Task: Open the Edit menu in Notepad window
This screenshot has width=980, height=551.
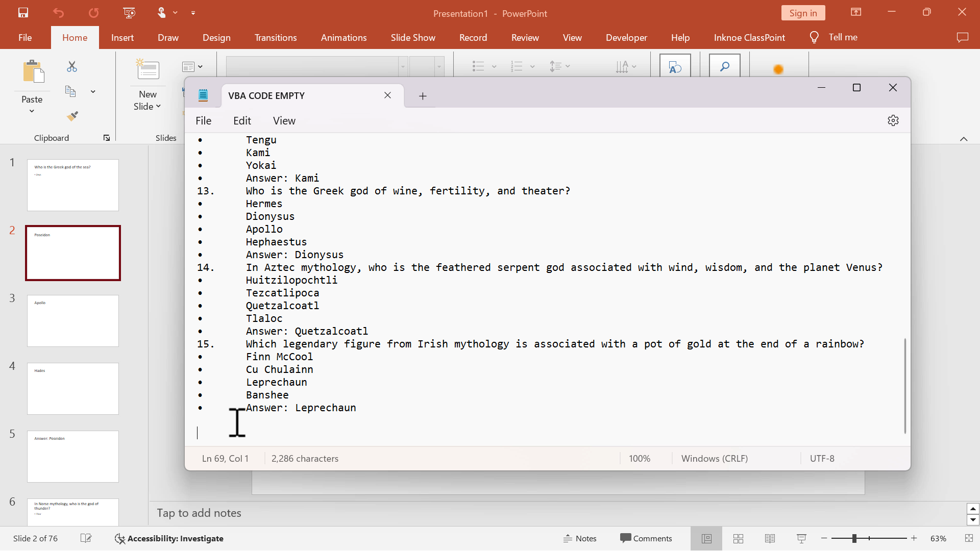Action: pyautogui.click(x=242, y=120)
